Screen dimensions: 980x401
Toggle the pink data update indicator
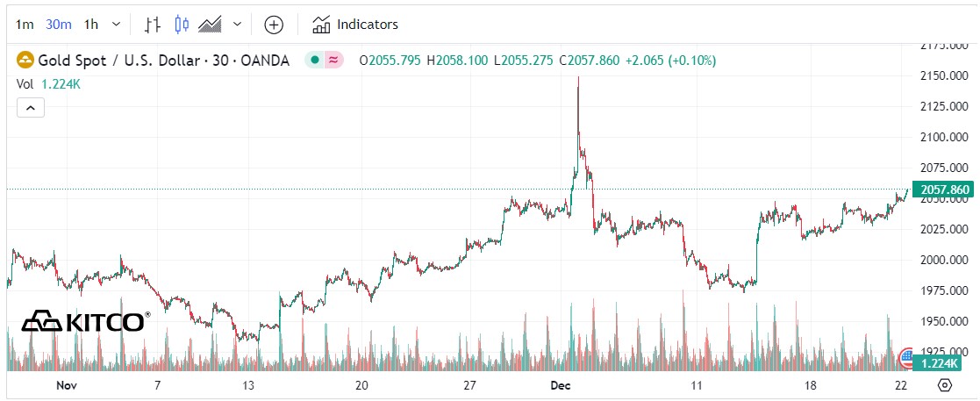333,61
